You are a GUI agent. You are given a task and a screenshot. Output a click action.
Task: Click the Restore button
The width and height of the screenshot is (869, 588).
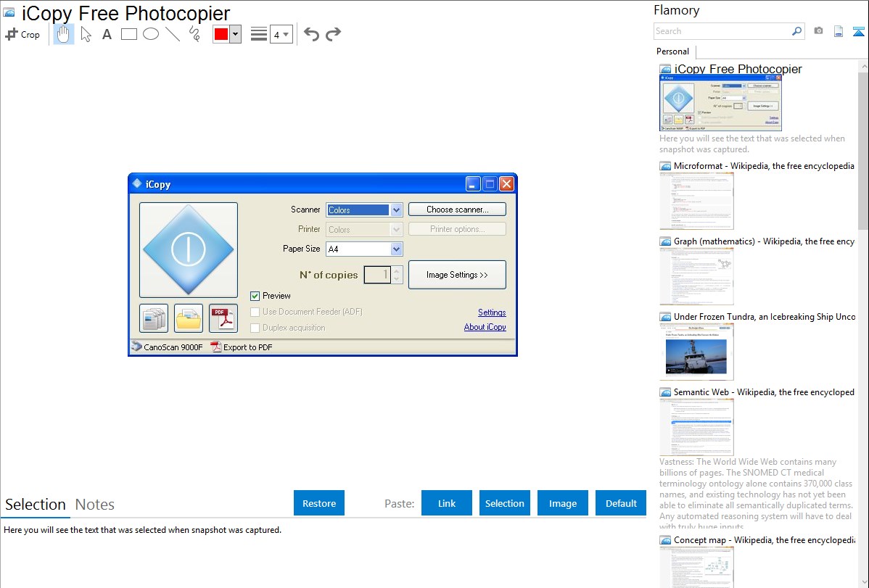point(319,503)
